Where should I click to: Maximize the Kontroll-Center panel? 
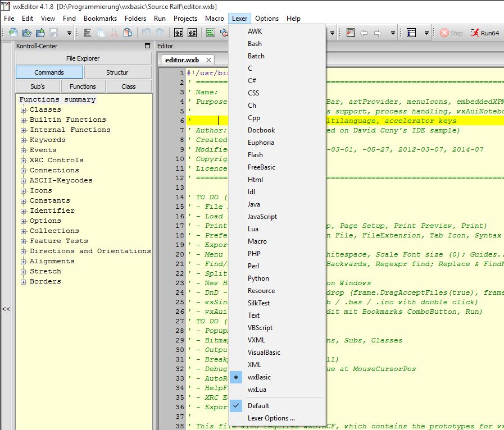coord(147,46)
